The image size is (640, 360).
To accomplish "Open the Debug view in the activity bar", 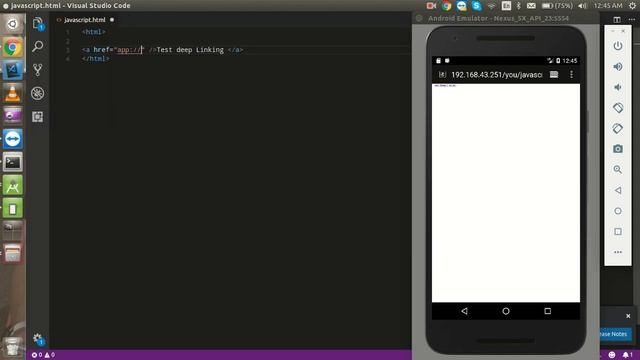I will (x=38, y=93).
